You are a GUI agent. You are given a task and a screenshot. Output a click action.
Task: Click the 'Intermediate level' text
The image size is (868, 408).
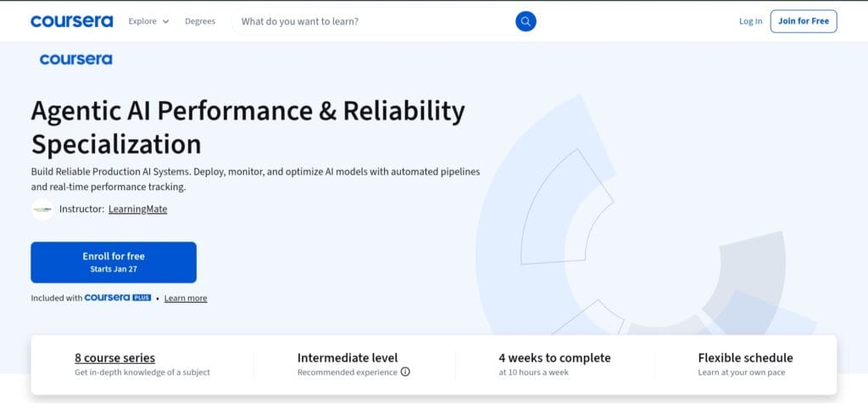(347, 358)
